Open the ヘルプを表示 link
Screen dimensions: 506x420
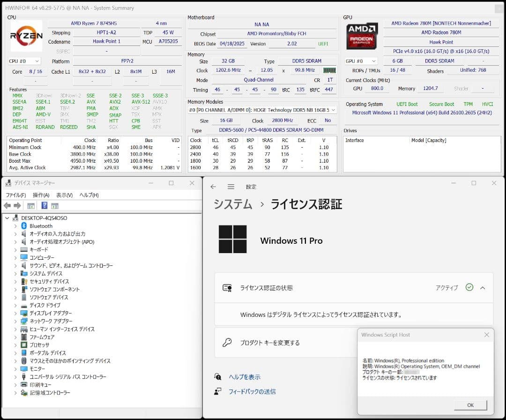pyautogui.click(x=245, y=377)
